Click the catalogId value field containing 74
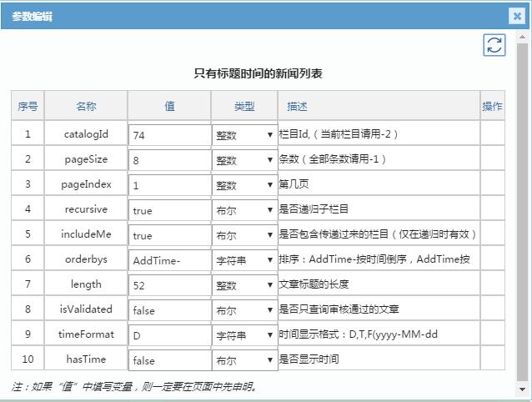The width and height of the screenshot is (532, 402). click(x=169, y=135)
